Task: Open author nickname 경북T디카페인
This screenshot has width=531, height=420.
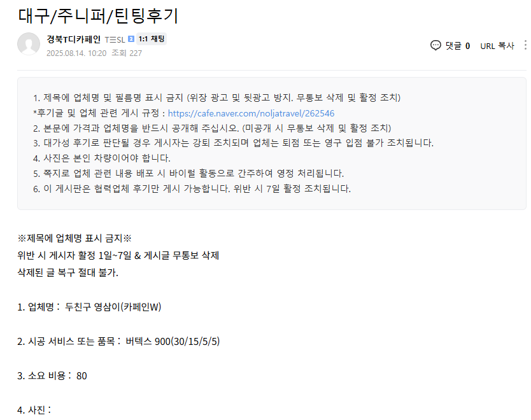Action: [x=73, y=39]
